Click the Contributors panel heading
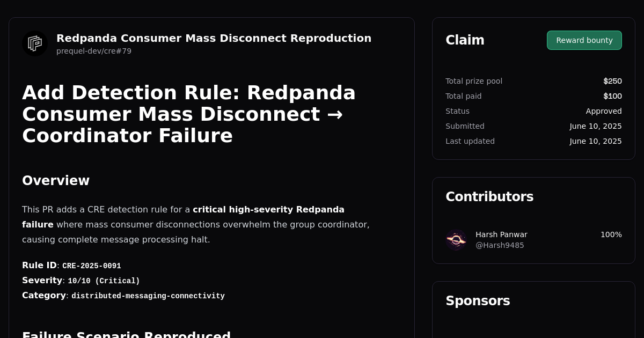644x338 pixels. (489, 196)
